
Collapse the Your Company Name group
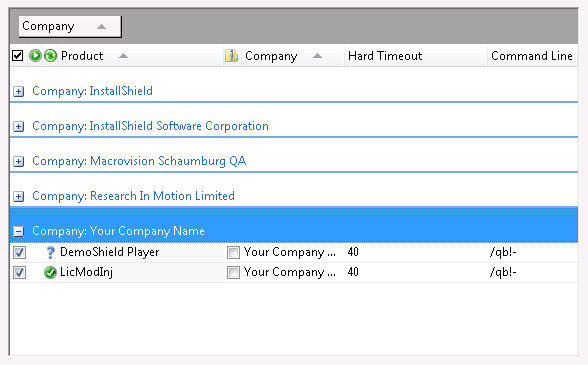[18, 231]
